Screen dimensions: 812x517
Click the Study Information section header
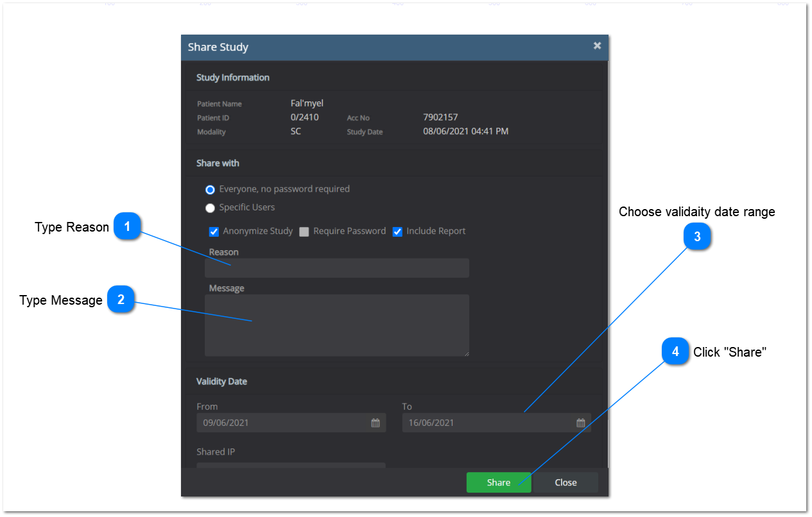(x=233, y=77)
